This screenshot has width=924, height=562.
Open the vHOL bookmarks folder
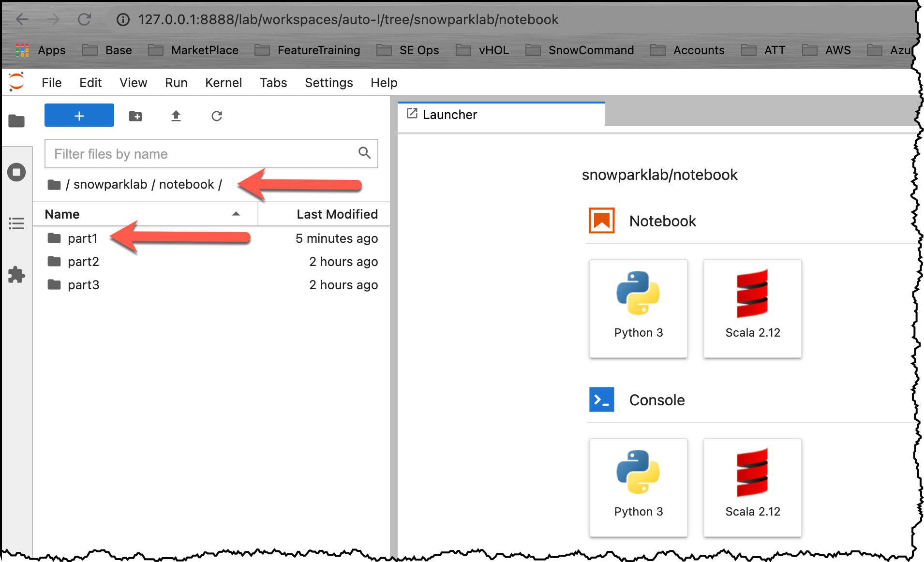tap(482, 50)
